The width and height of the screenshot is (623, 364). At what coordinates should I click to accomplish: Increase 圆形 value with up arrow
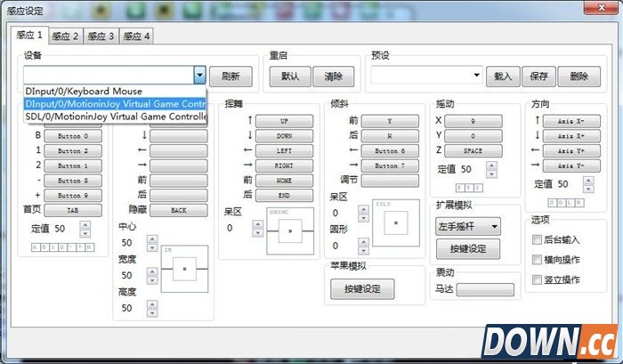(x=363, y=241)
